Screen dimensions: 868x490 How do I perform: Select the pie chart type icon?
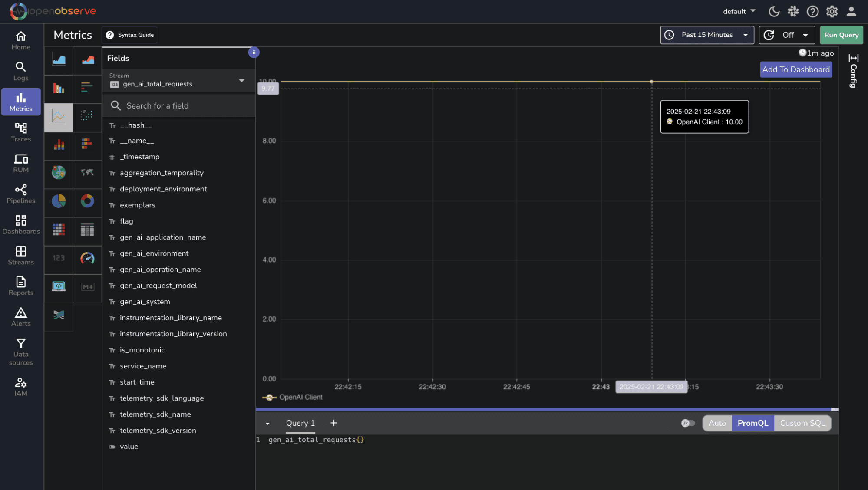click(59, 201)
